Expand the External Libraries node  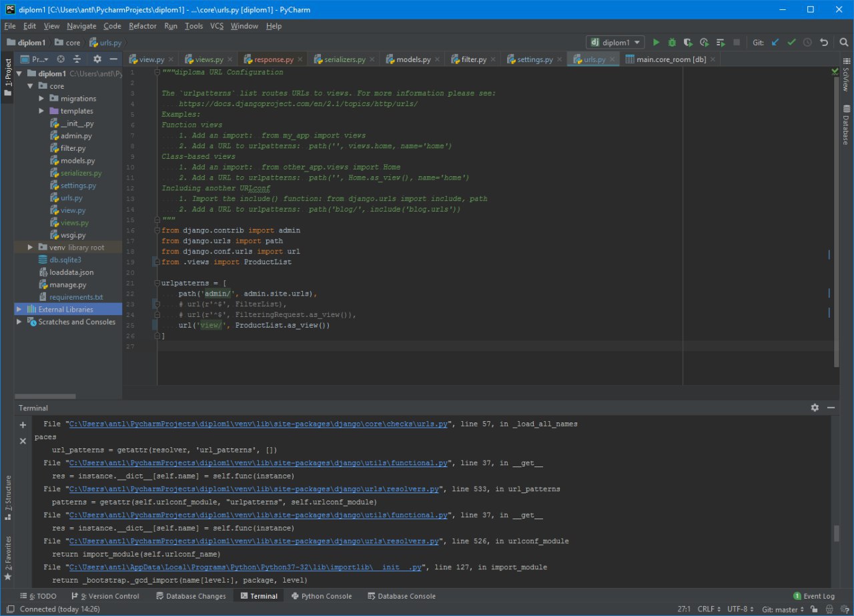pos(19,310)
